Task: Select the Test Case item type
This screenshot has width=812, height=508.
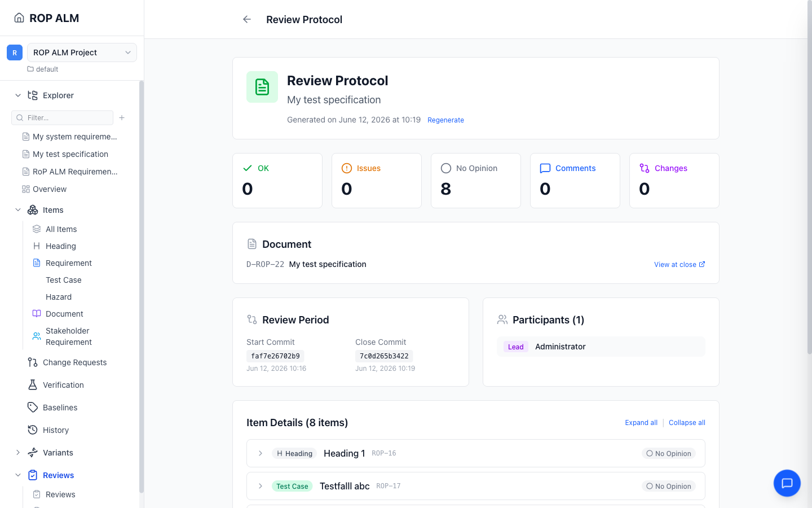Action: click(63, 280)
